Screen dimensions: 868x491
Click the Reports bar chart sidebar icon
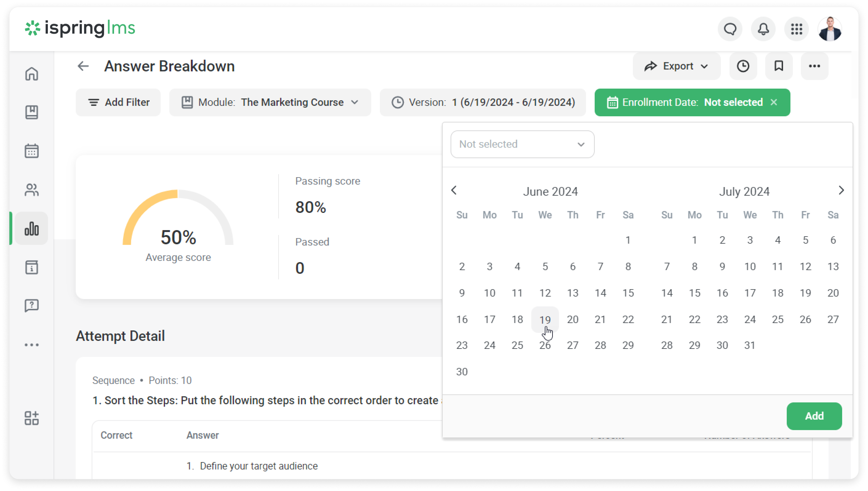(x=32, y=229)
